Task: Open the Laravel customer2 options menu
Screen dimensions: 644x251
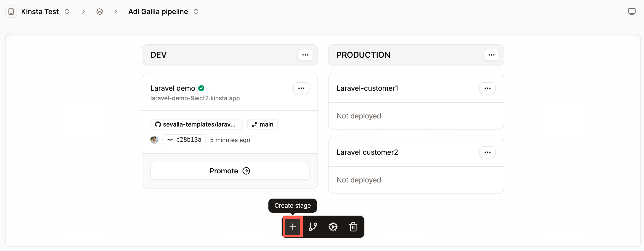Action: click(487, 152)
